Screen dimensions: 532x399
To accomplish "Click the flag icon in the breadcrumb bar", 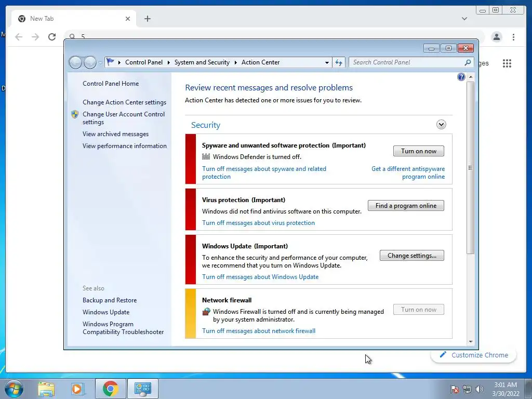I will (x=110, y=62).
